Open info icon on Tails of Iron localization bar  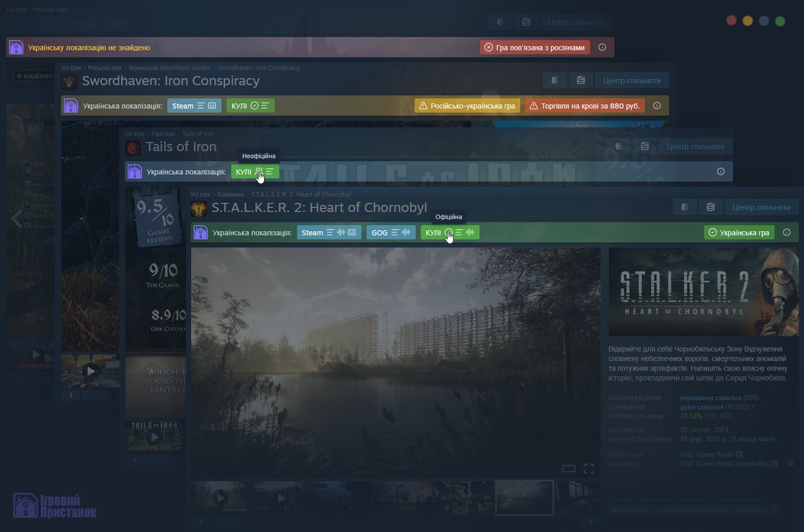pos(721,172)
